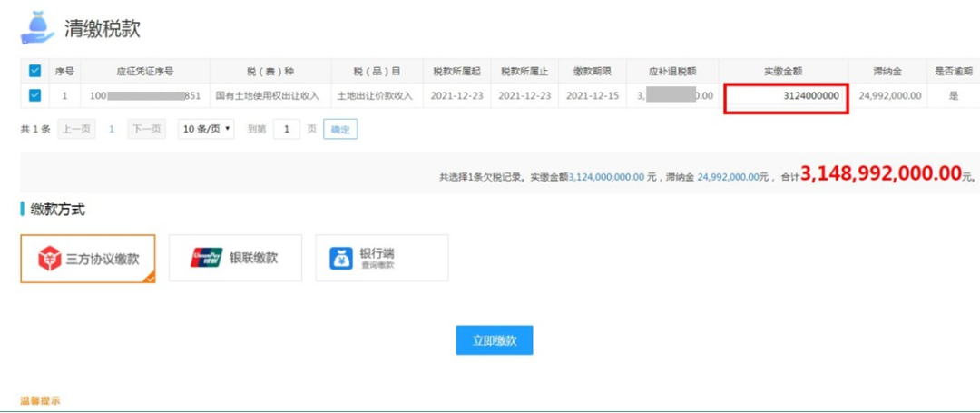Toggle the select-all checkbox in table header
The image size is (980, 413).
[35, 71]
